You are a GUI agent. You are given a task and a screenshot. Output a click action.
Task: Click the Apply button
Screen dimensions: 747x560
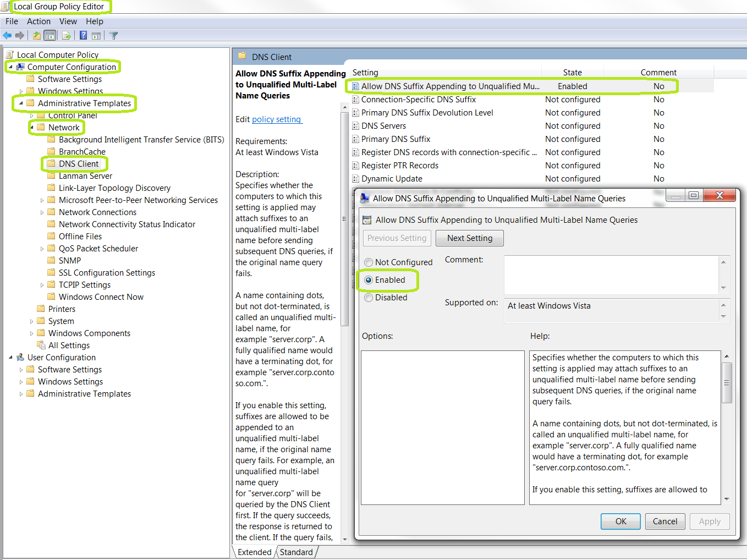pos(710,521)
